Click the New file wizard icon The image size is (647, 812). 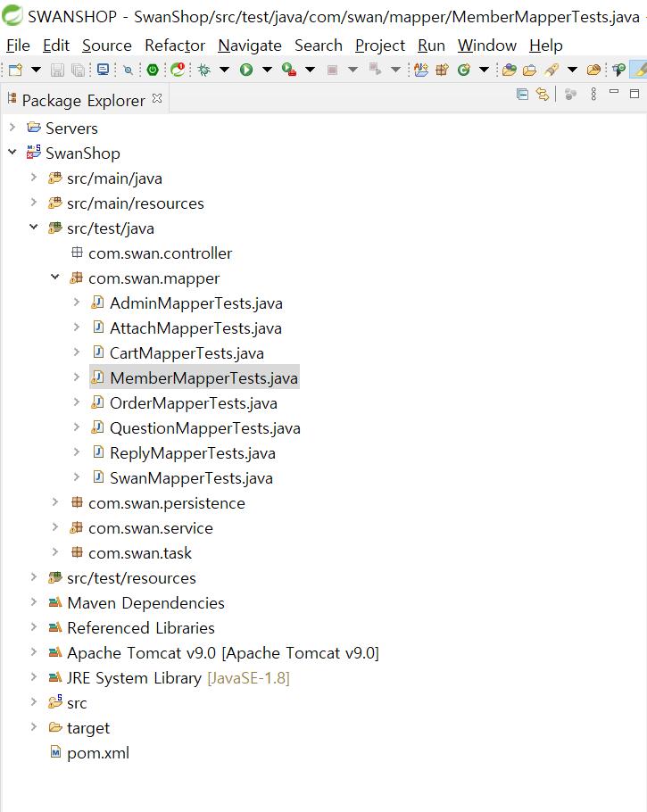pos(15,70)
